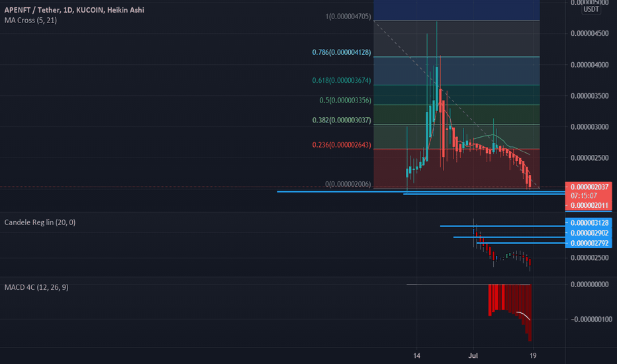This screenshot has height=364, width=617.
Task: Select Fibonacci level 0.236(0.000002643) label
Action: [342, 145]
